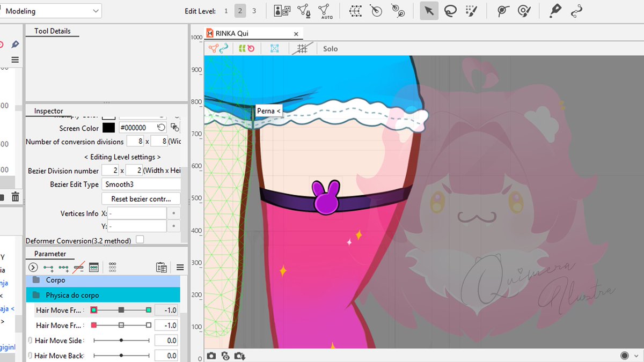The height and width of the screenshot is (362, 644).
Task: Toggle the orange-blue path display icon in view toolbar
Action: (218, 48)
